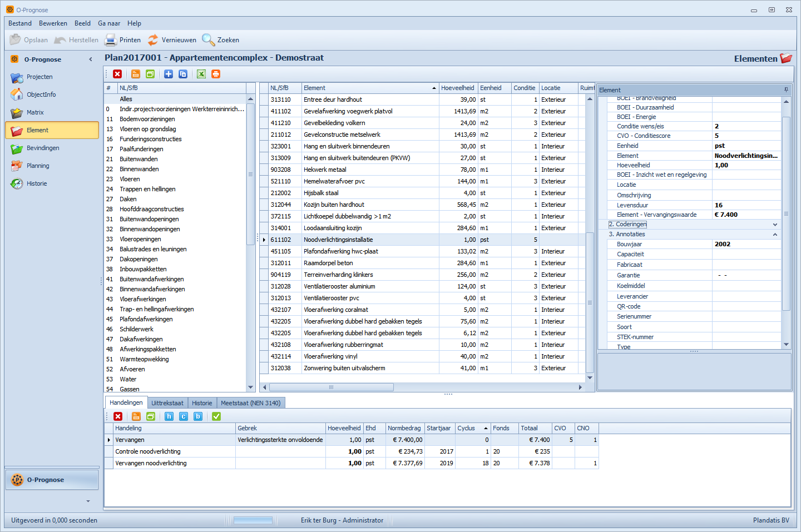Click the Bouwjaar value 2002

coord(747,244)
